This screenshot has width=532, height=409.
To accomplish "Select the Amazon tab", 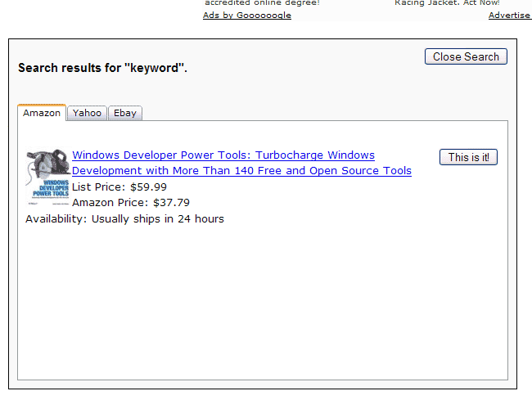I will [42, 113].
